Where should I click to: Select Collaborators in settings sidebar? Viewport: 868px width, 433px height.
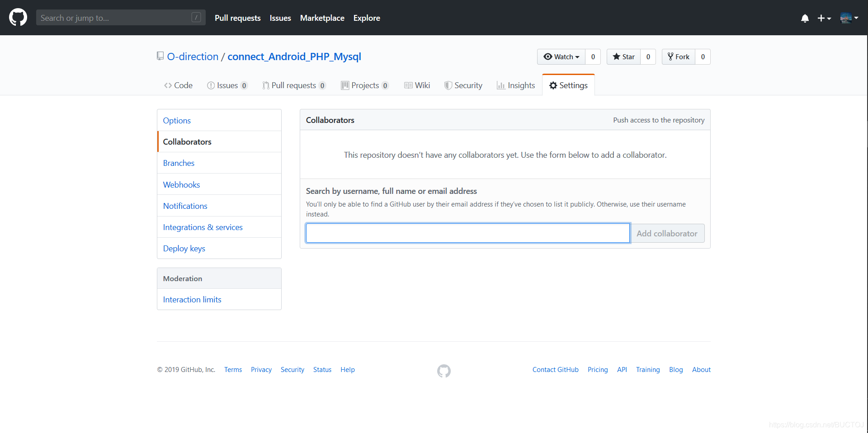point(219,141)
